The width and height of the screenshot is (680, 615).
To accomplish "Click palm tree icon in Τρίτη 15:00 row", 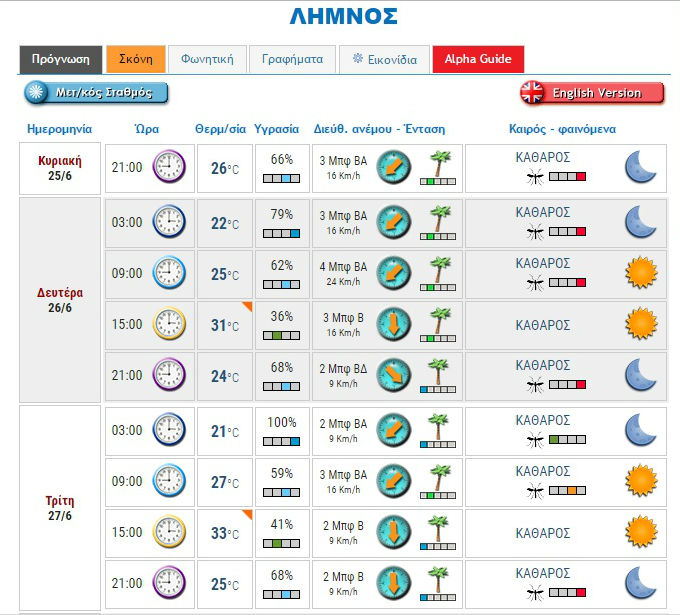I will (438, 528).
